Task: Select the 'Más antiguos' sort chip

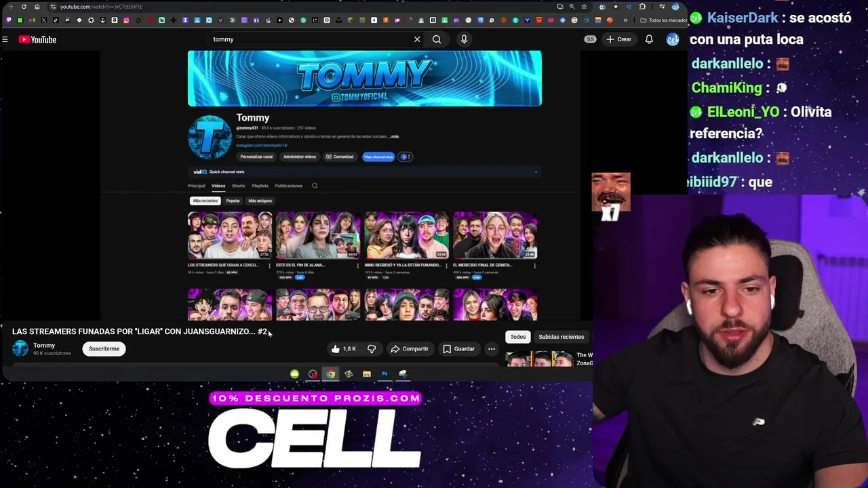Action: click(x=260, y=201)
